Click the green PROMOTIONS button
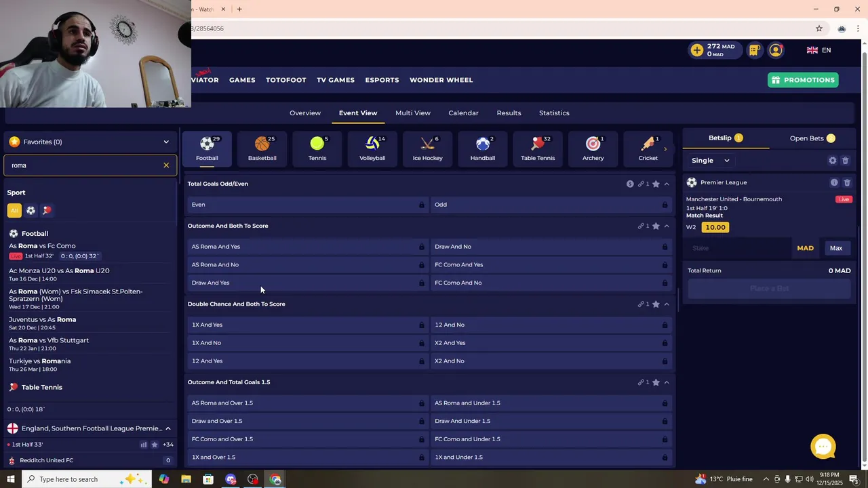 (803, 80)
